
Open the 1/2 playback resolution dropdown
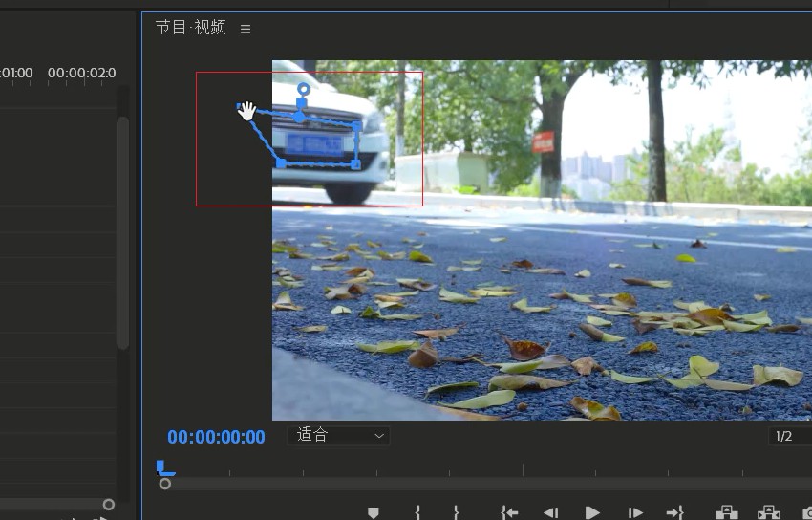790,436
